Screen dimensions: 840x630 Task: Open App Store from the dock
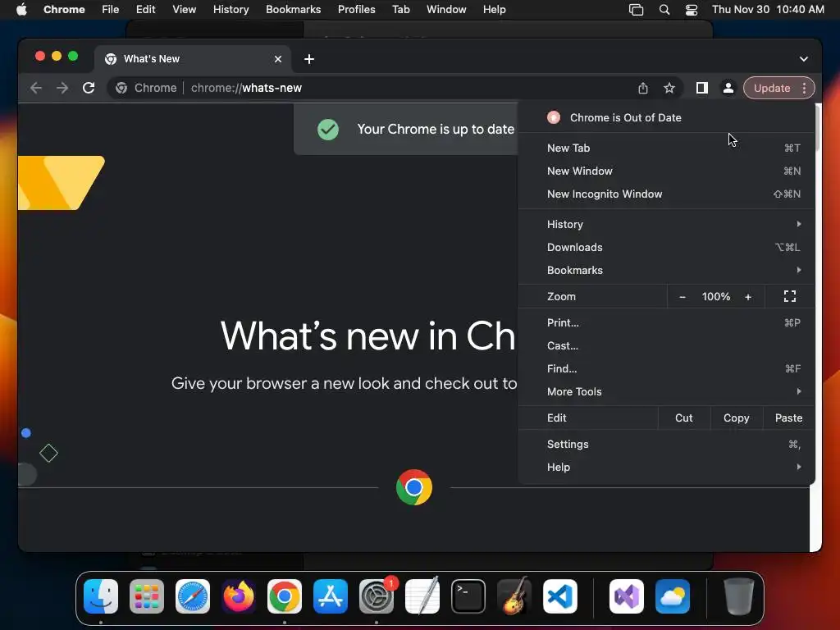[331, 596]
